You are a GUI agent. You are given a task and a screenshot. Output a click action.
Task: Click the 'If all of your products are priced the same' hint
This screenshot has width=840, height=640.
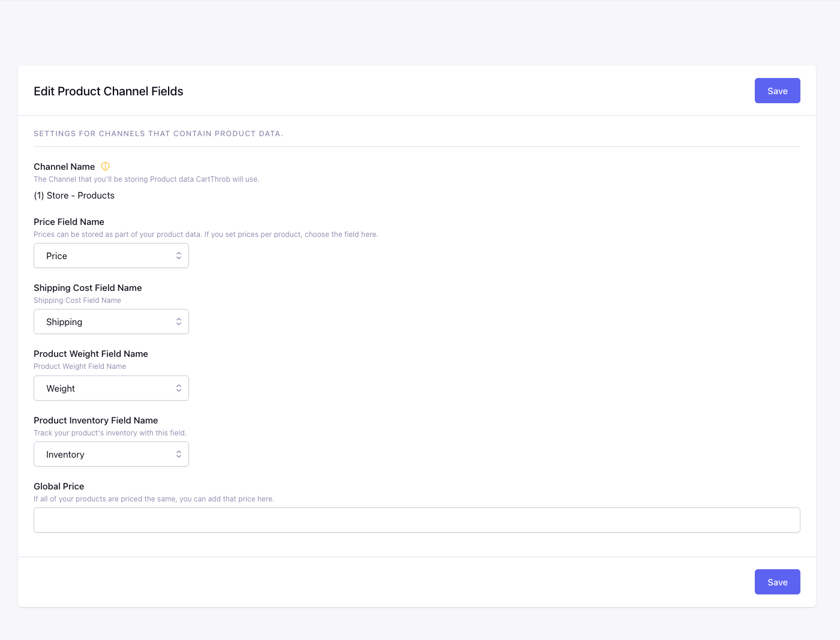pos(154,499)
